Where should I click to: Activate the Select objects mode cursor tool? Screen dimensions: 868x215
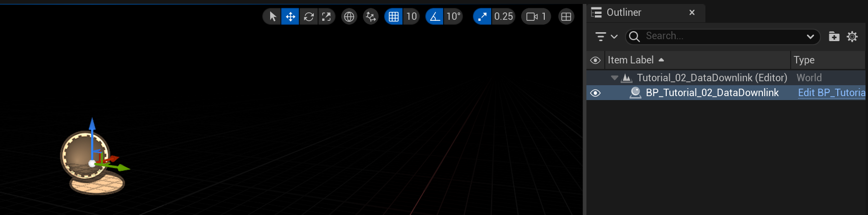tap(272, 17)
